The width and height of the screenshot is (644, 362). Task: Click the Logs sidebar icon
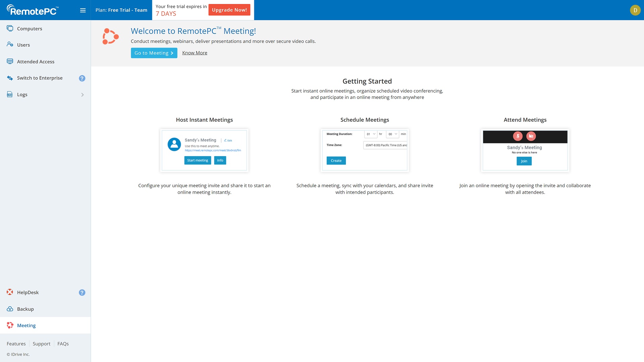point(10,95)
